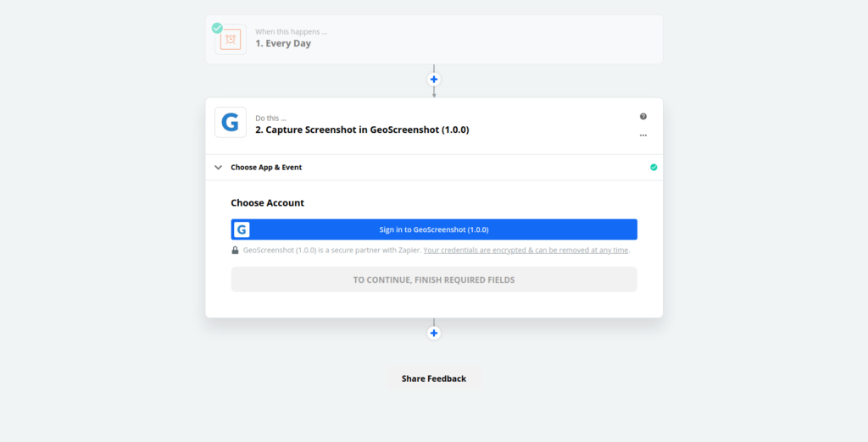Click the G logo inside the sign-in button

pos(242,229)
